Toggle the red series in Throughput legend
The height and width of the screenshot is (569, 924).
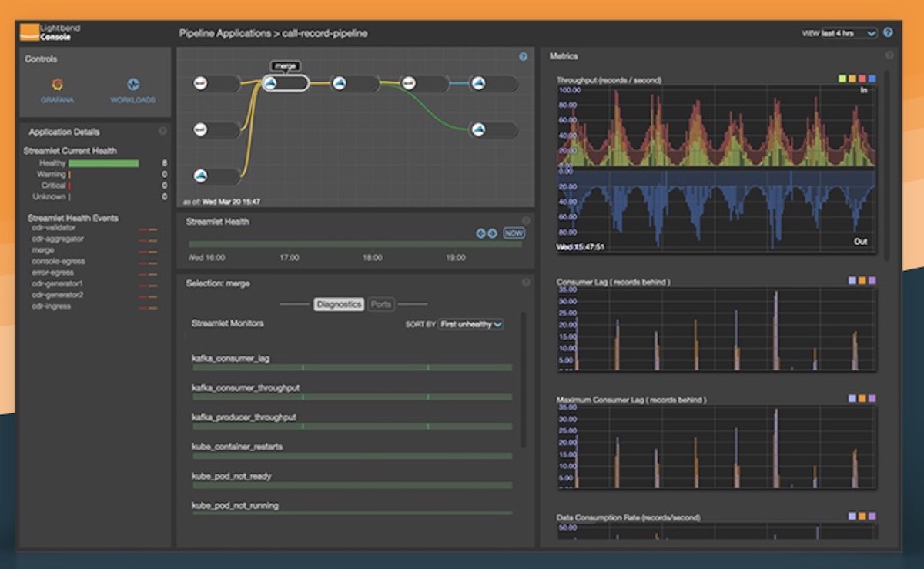(862, 78)
